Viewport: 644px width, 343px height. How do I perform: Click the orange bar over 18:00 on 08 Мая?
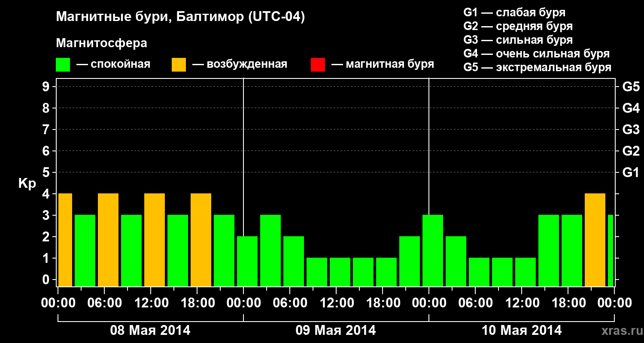click(x=201, y=240)
